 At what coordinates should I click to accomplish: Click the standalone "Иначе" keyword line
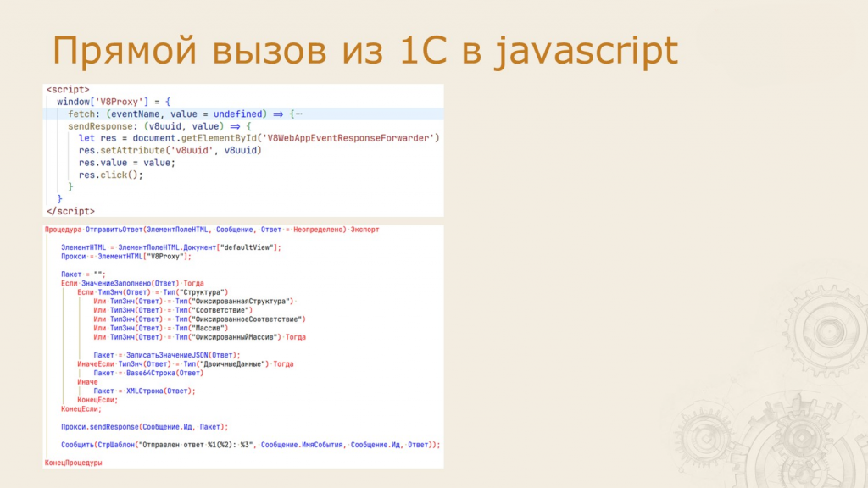click(x=87, y=382)
